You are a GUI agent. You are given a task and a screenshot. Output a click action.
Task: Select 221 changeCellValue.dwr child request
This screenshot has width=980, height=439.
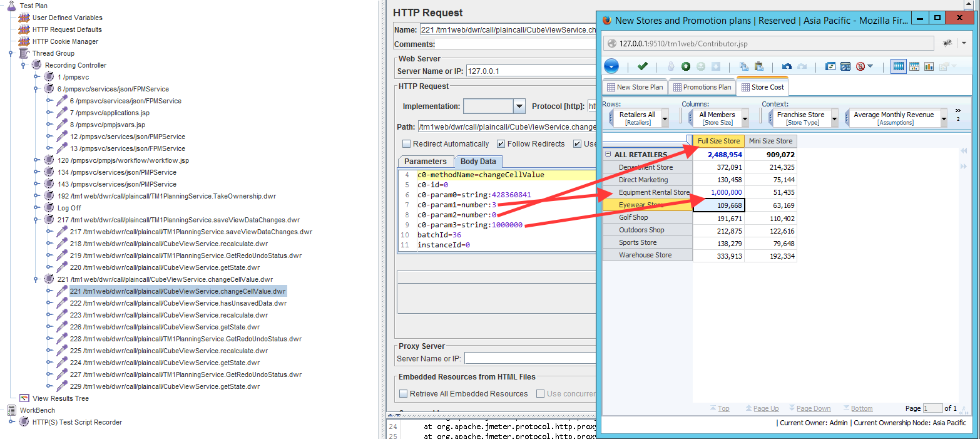click(x=178, y=291)
